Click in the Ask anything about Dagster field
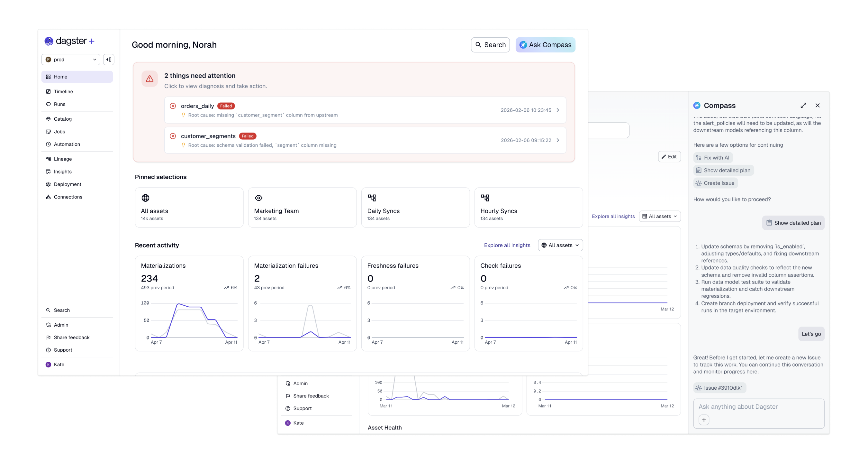The width and height of the screenshot is (868, 464). (x=758, y=407)
